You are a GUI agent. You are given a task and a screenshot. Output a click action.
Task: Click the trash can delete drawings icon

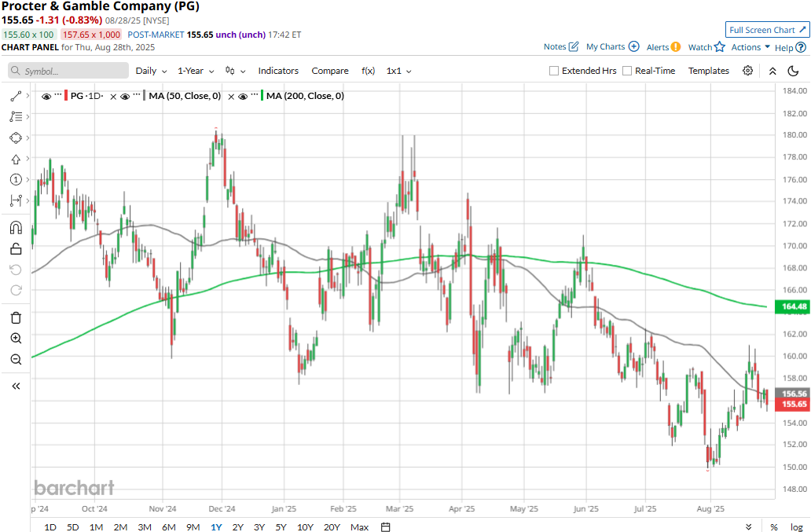[16, 317]
